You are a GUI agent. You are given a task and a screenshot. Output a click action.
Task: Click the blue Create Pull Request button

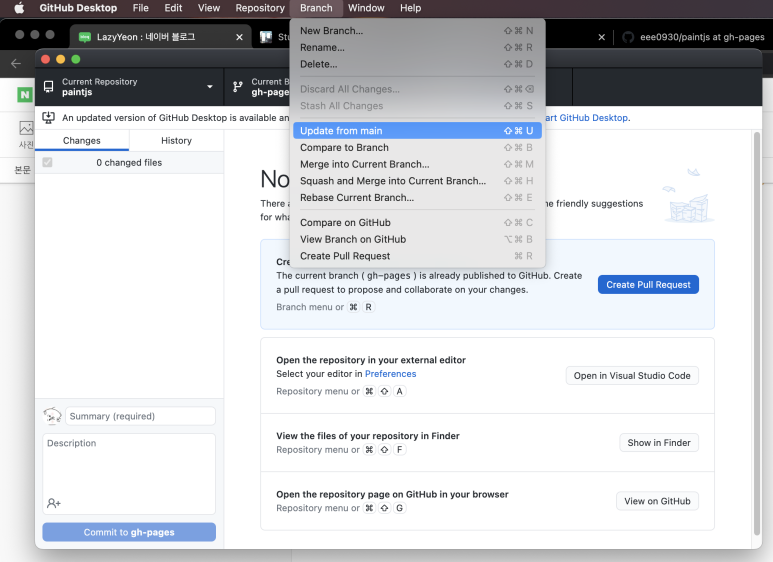point(648,284)
